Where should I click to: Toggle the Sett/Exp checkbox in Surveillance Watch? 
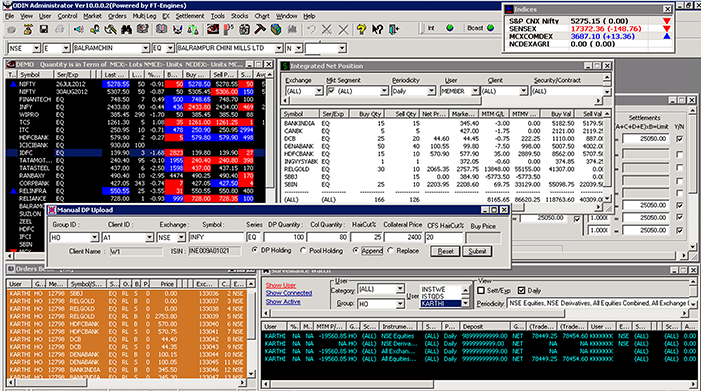(x=481, y=290)
